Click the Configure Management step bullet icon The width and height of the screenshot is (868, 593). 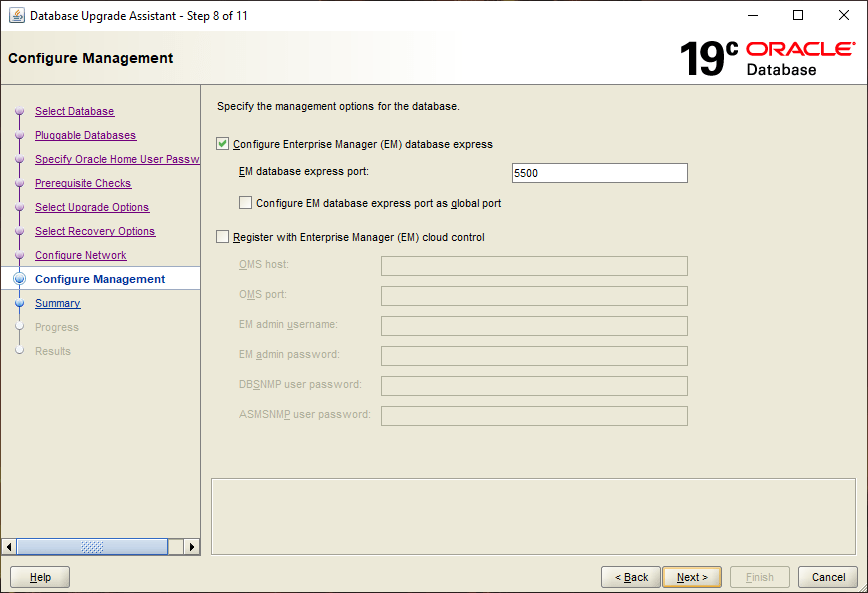20,279
